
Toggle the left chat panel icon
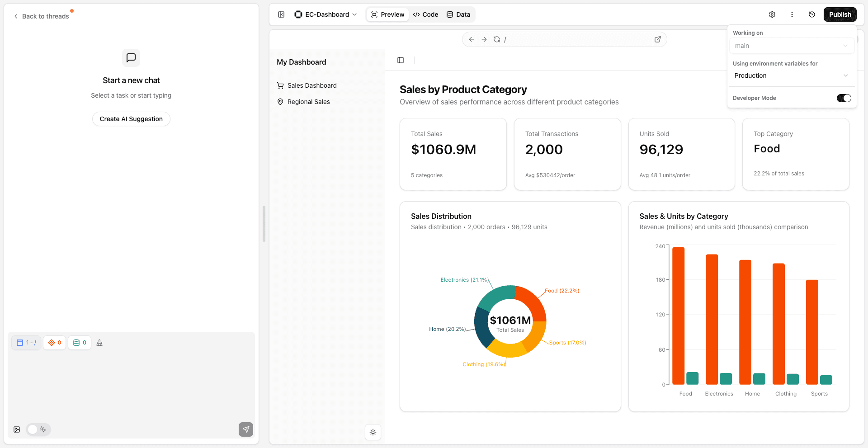pyautogui.click(x=281, y=14)
